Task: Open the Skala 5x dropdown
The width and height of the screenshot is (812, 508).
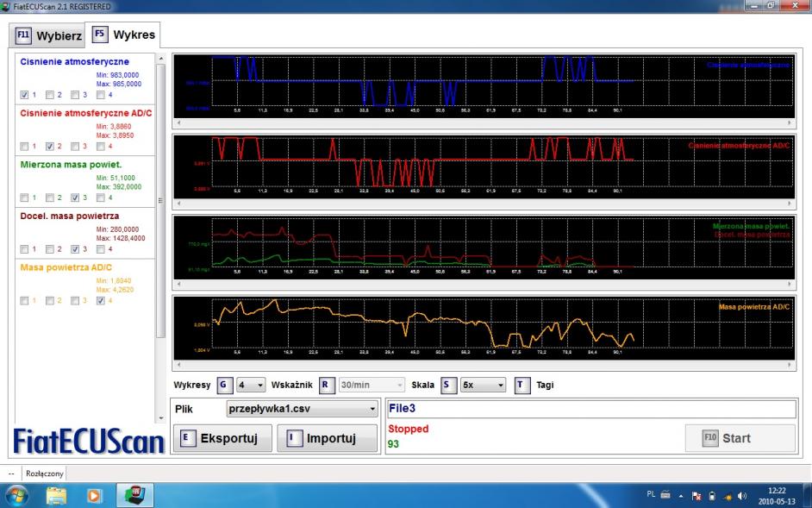Action: point(484,385)
